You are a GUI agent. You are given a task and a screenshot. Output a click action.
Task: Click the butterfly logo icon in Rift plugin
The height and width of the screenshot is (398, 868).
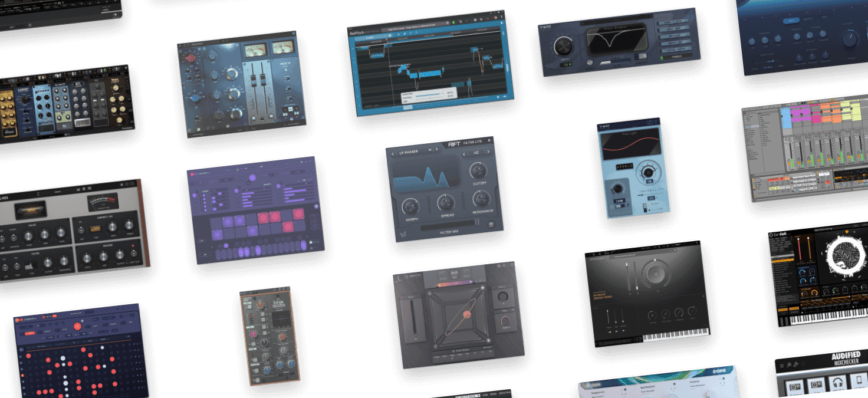[403, 234]
